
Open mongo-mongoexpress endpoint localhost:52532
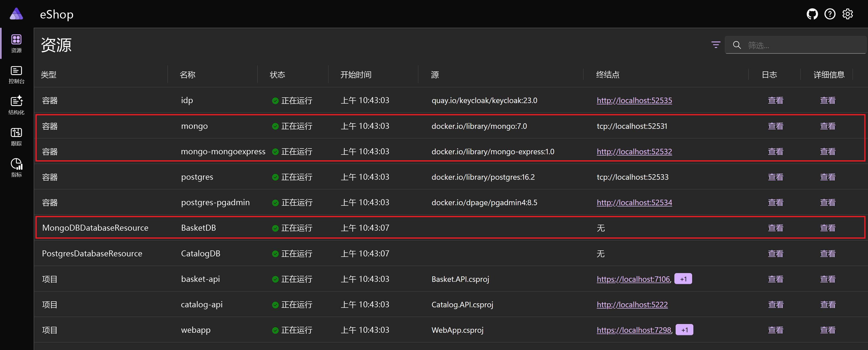634,152
